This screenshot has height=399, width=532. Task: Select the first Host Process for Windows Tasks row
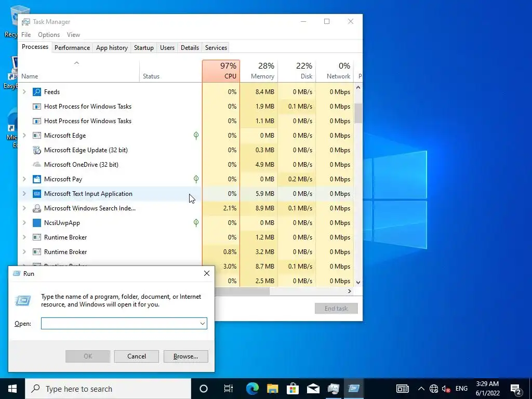pyautogui.click(x=186, y=107)
